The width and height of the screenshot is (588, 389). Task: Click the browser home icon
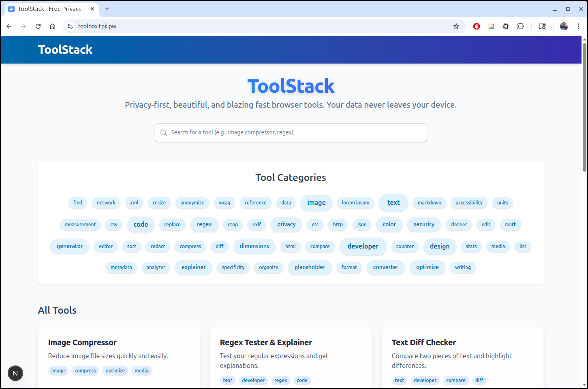(x=53, y=26)
